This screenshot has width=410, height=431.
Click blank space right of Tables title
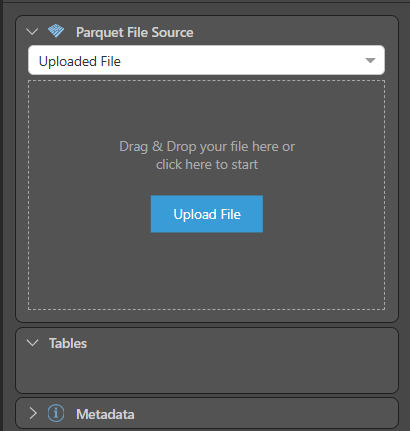(240, 343)
